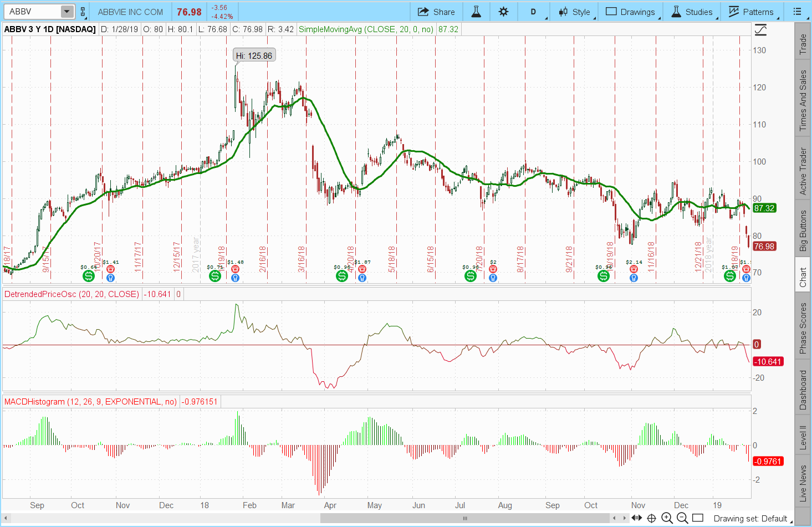Open the Studies menu button
This screenshot has width=812, height=527.
tap(692, 12)
